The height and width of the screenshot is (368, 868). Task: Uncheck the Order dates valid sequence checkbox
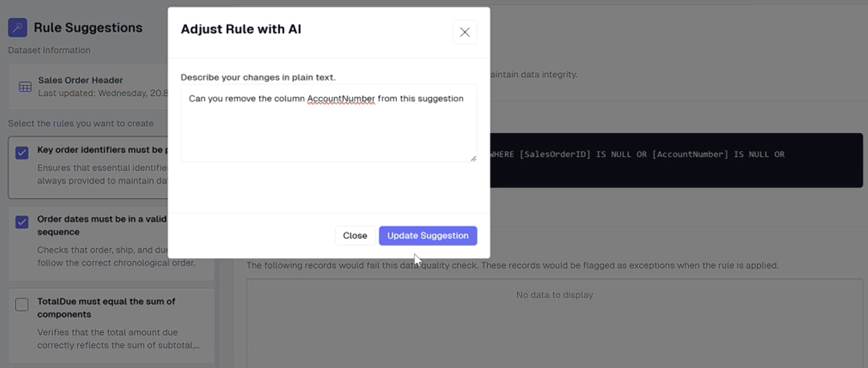[x=22, y=222]
